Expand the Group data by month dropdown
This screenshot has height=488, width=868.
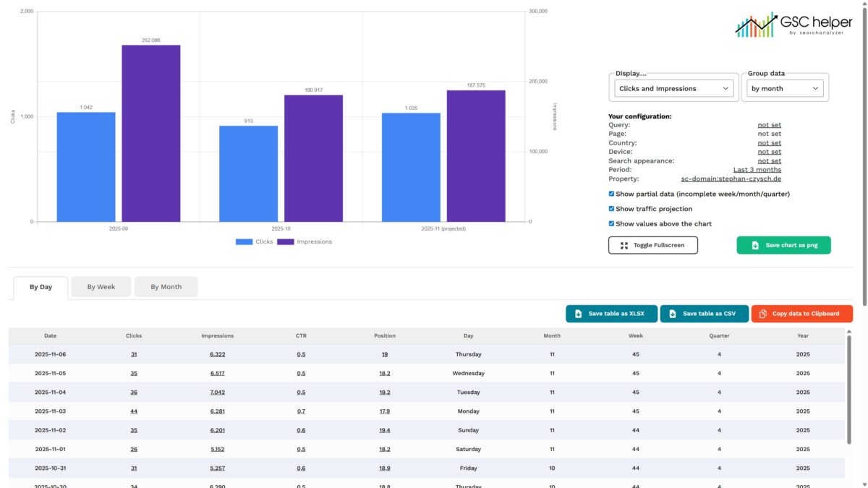[785, 89]
